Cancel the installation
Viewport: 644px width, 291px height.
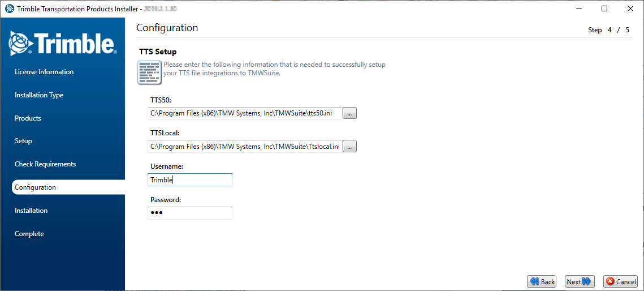[x=620, y=281]
